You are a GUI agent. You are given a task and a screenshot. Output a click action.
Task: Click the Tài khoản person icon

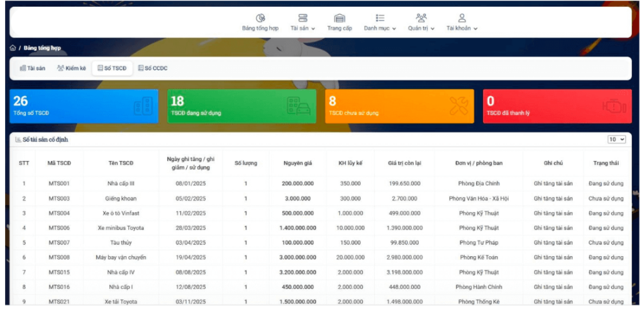[462, 18]
